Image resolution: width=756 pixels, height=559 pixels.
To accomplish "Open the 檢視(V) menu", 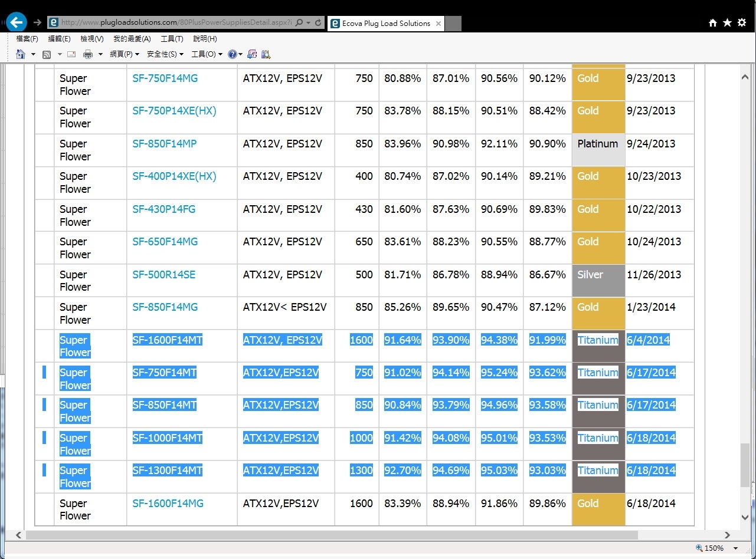I will pyautogui.click(x=91, y=39).
